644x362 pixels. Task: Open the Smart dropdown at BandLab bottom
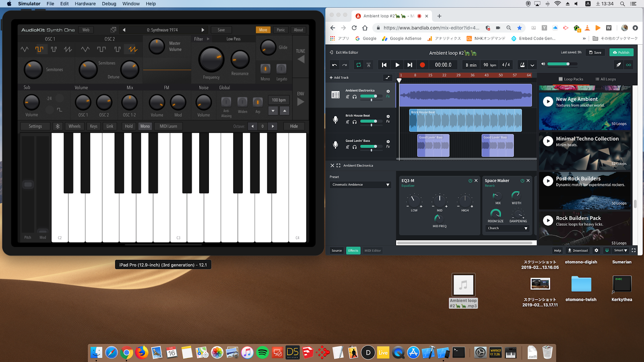point(620,250)
